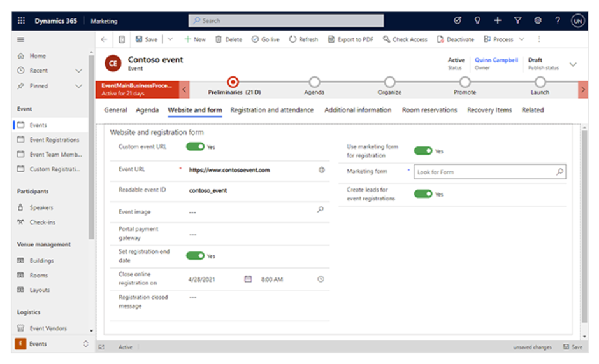
Task: Expand the Process menu dropdown
Action: pyautogui.click(x=521, y=39)
